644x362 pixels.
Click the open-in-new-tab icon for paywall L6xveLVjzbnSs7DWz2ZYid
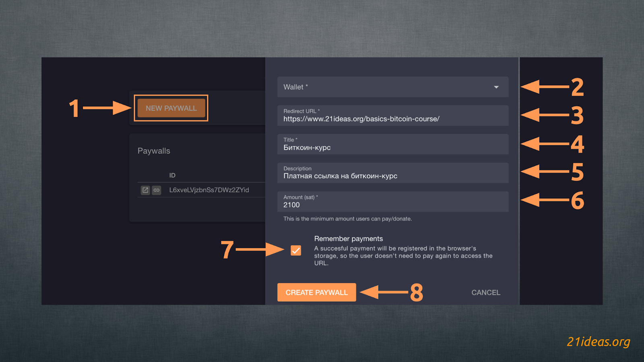(x=145, y=190)
